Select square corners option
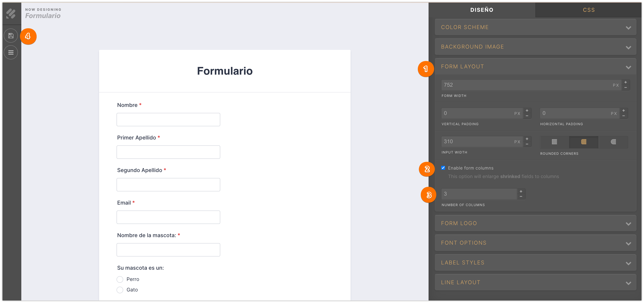644x303 pixels. coord(554,142)
